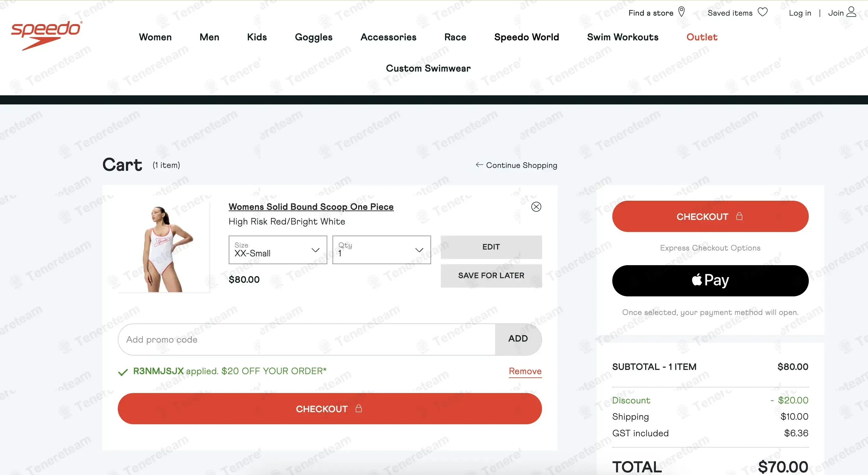Image resolution: width=868 pixels, height=475 pixels.
Task: Click the High Risk Red/Bright White color text
Action: pyautogui.click(x=287, y=221)
